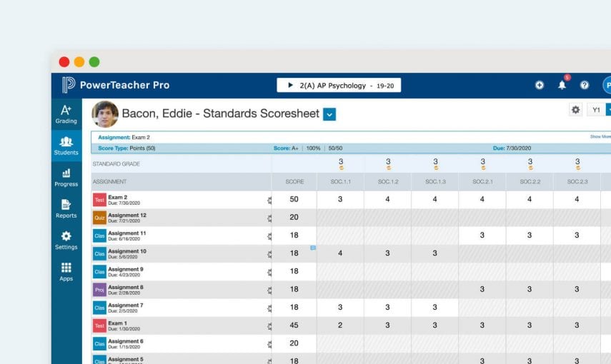The width and height of the screenshot is (611, 364).
Task: Click the SOC.2.3 column header
Action: pyautogui.click(x=577, y=182)
